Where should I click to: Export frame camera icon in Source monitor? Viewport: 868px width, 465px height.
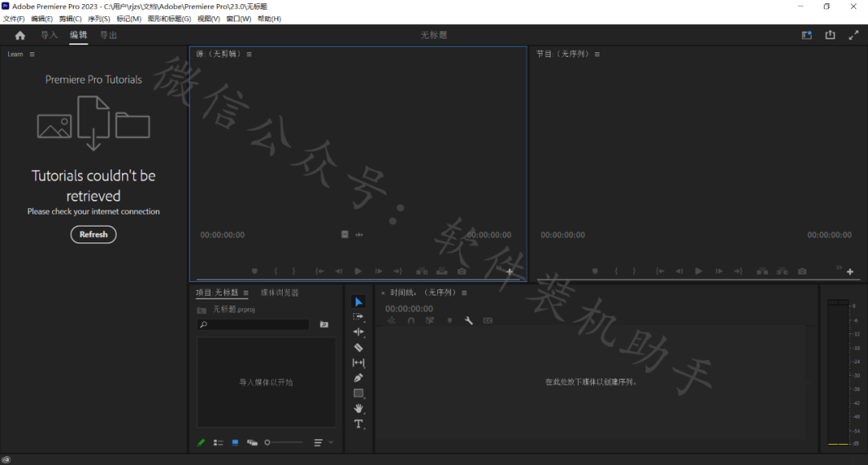(x=461, y=271)
